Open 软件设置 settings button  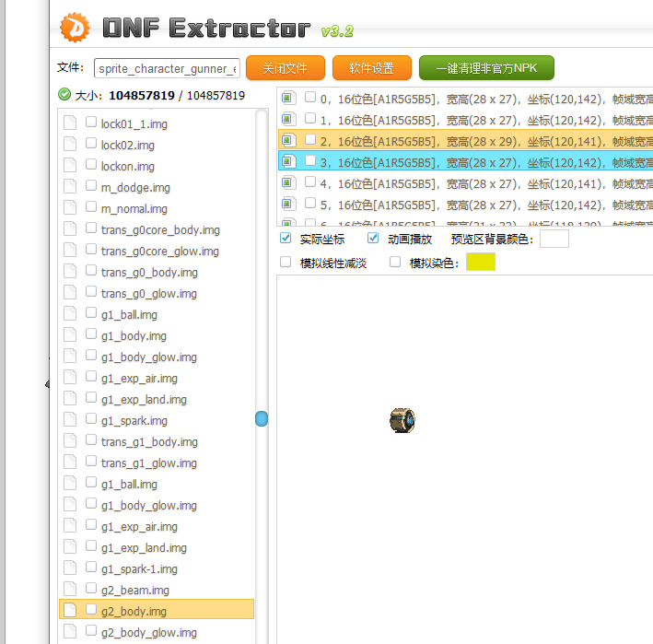[x=371, y=68]
